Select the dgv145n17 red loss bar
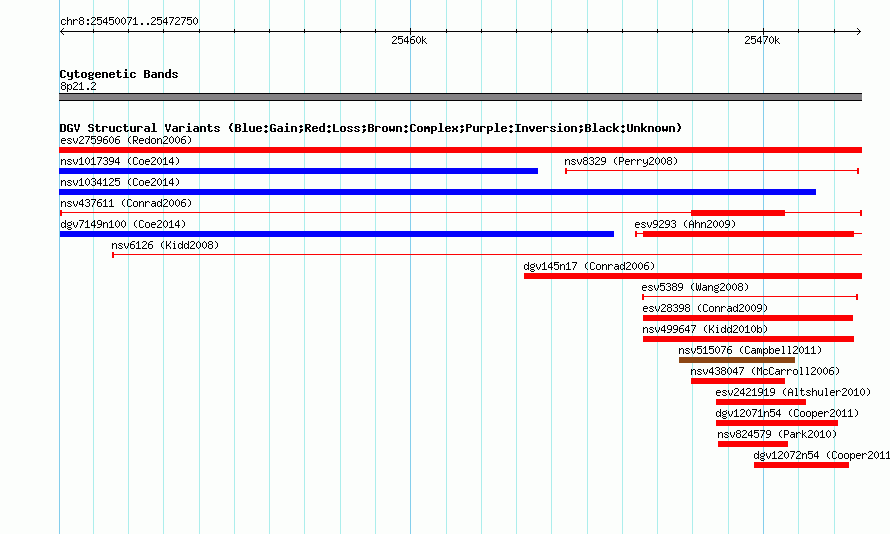Image resolution: width=890 pixels, height=534 pixels. click(x=692, y=276)
